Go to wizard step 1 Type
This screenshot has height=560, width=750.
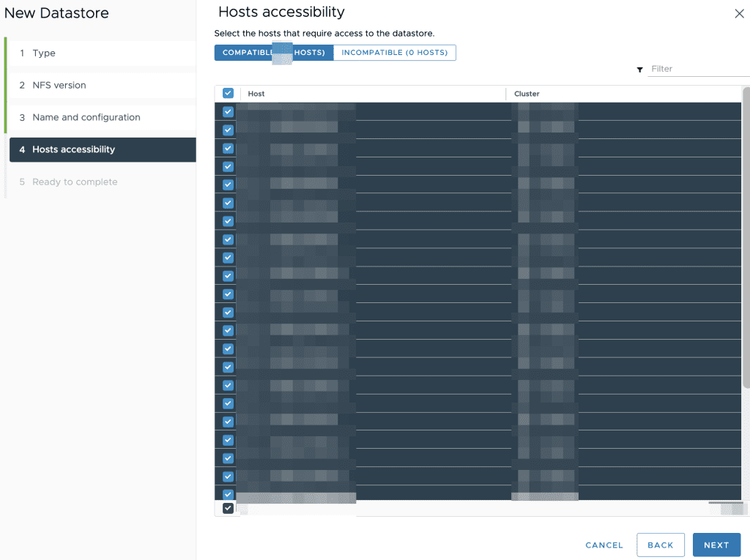click(103, 53)
